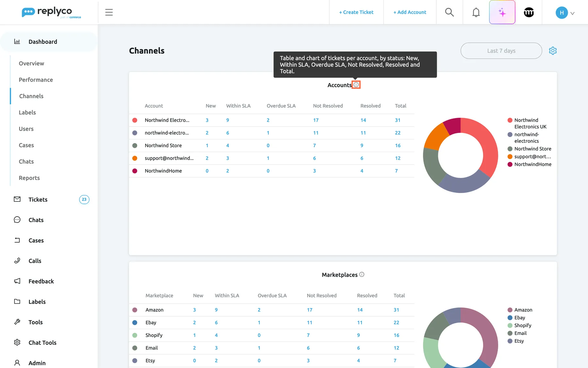Click the Tickets count badge 23
Screen dimensions: 588x368
pos(84,199)
